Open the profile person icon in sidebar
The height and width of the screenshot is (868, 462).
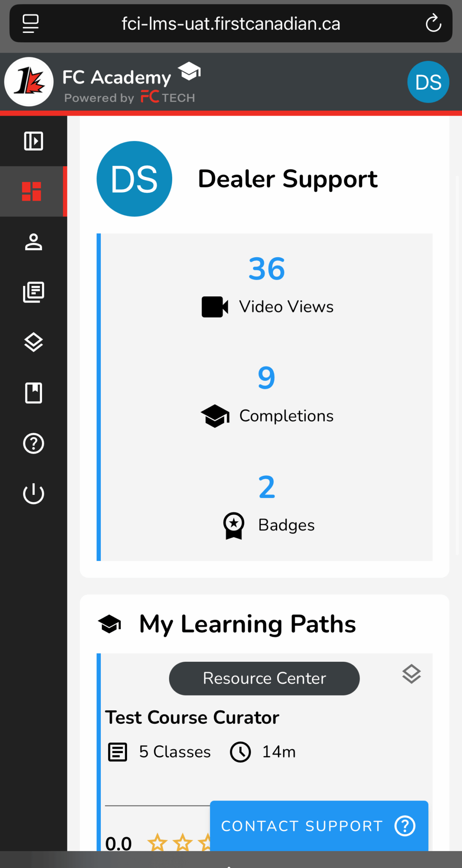pos(33,242)
